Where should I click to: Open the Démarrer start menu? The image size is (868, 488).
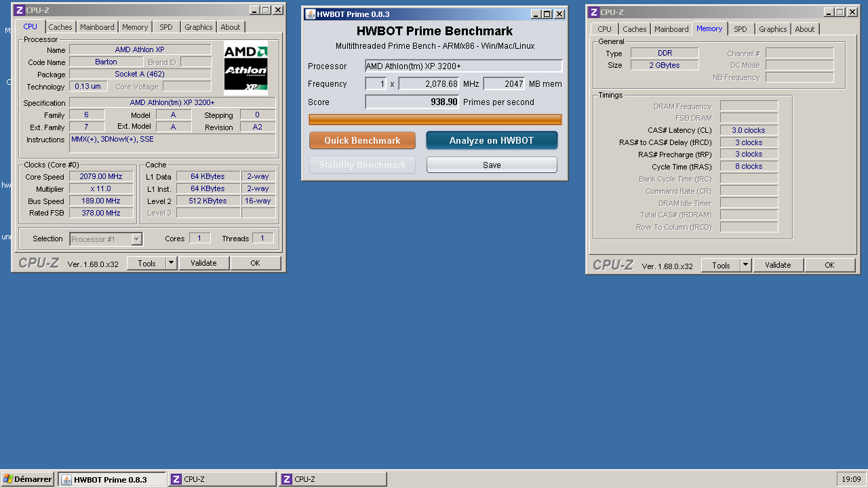[28, 479]
